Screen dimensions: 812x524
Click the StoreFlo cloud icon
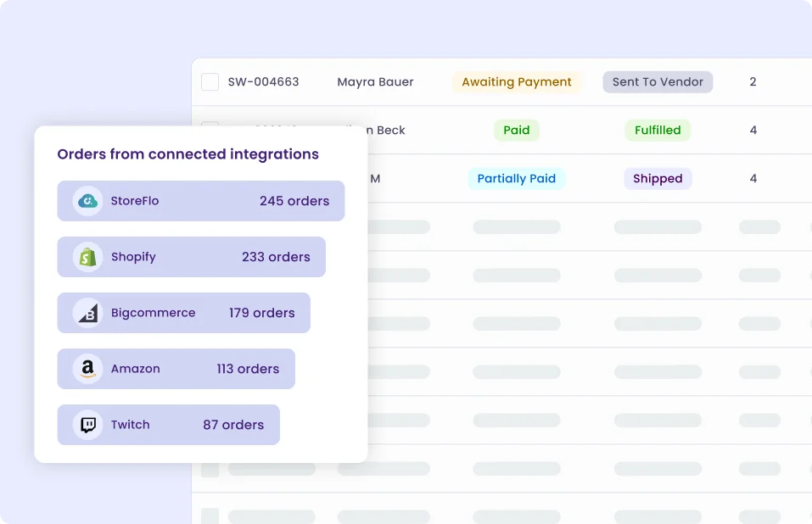87,201
